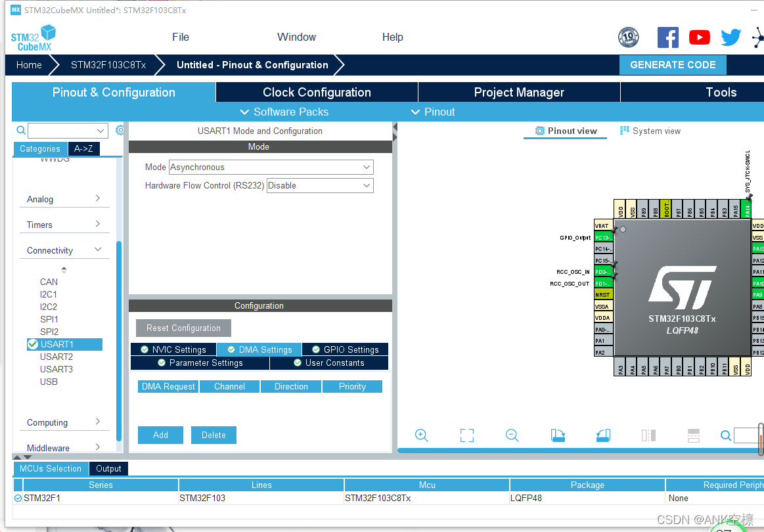Rotate the chip view clockwise

pos(558,435)
